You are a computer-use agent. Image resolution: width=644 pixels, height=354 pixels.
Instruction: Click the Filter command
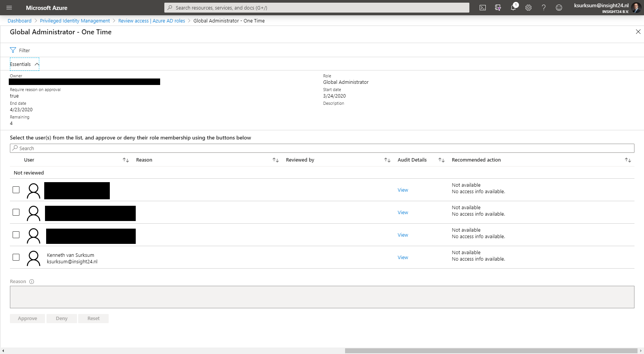20,50
